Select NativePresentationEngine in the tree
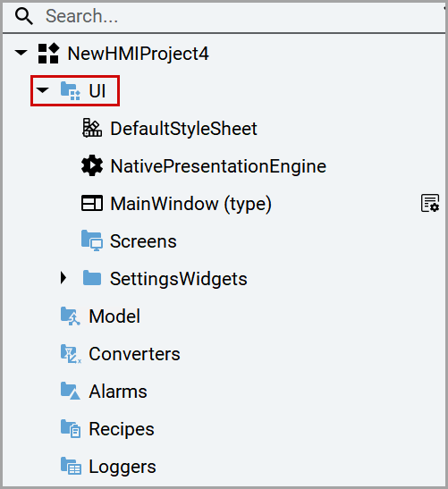448x489 pixels. 218,166
